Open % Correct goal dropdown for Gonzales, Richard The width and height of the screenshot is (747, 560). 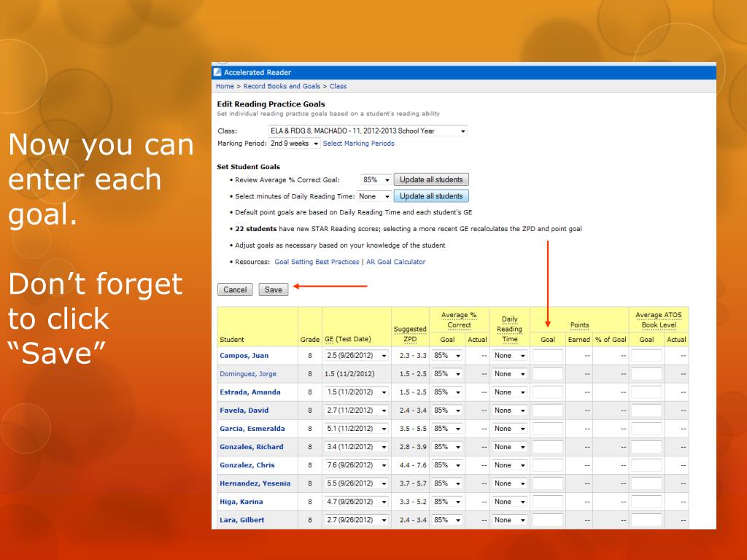tap(447, 447)
